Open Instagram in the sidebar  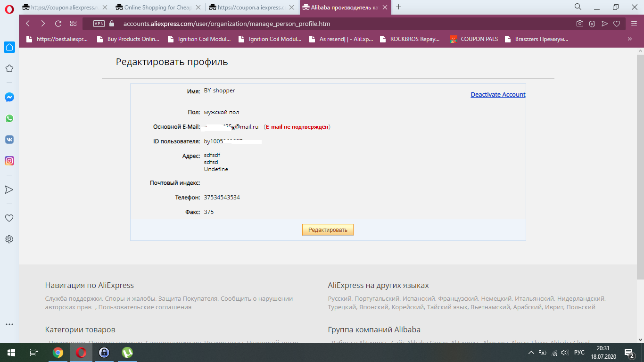coord(9,161)
